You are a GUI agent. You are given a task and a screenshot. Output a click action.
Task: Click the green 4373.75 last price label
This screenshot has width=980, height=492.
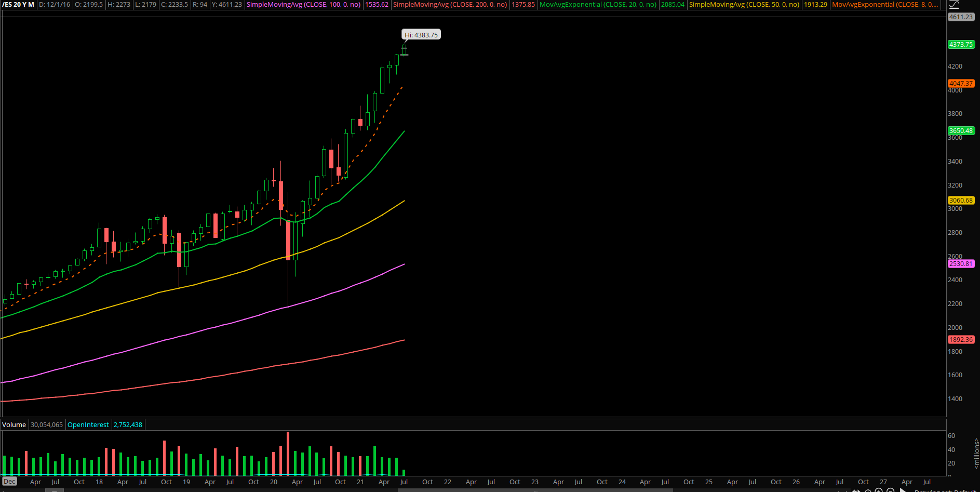[x=961, y=45]
